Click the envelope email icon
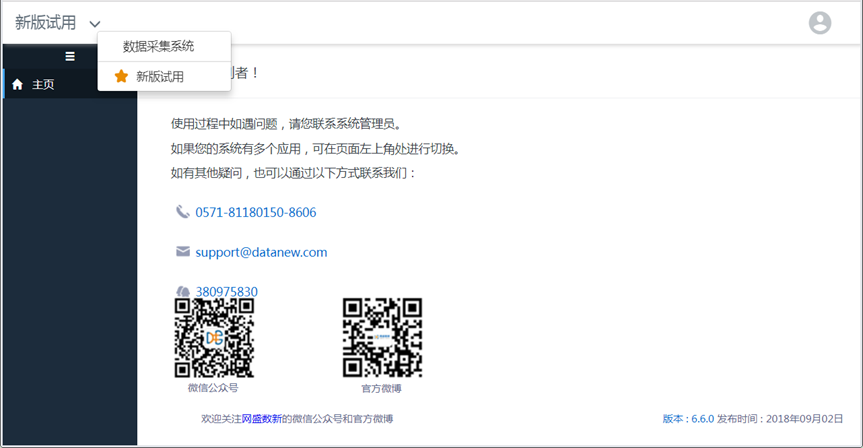Screen dimensions: 863x448 click(182, 252)
